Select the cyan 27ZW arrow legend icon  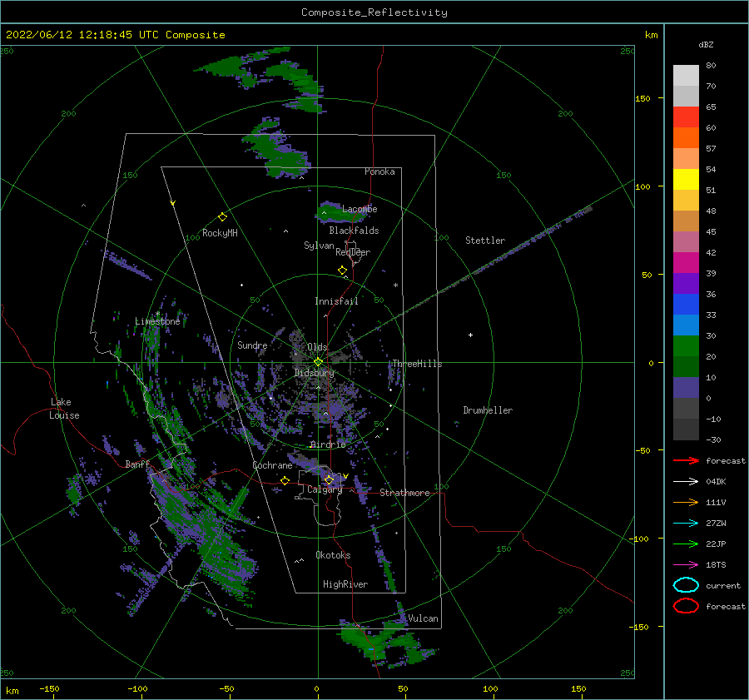686,524
